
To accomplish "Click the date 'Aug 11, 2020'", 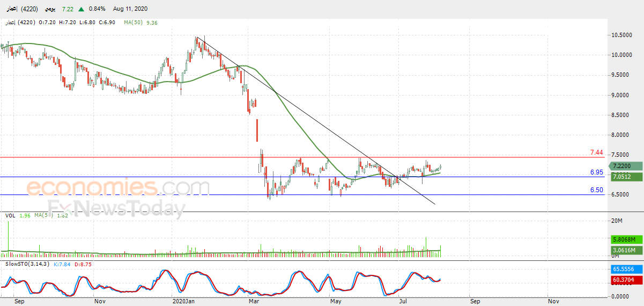I will 130,9.
